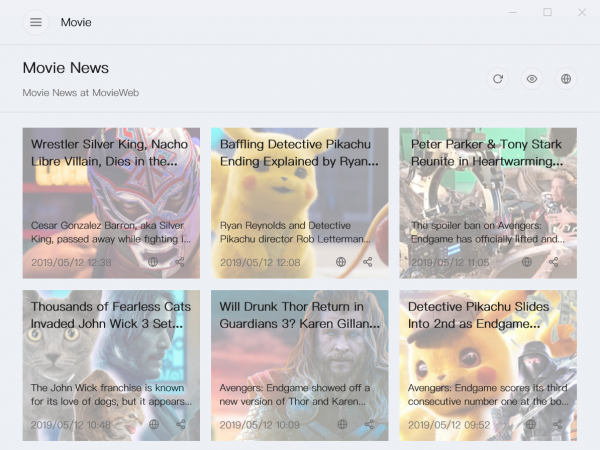600x450 pixels.
Task: Toggle the eye view icon in header
Action: (532, 79)
